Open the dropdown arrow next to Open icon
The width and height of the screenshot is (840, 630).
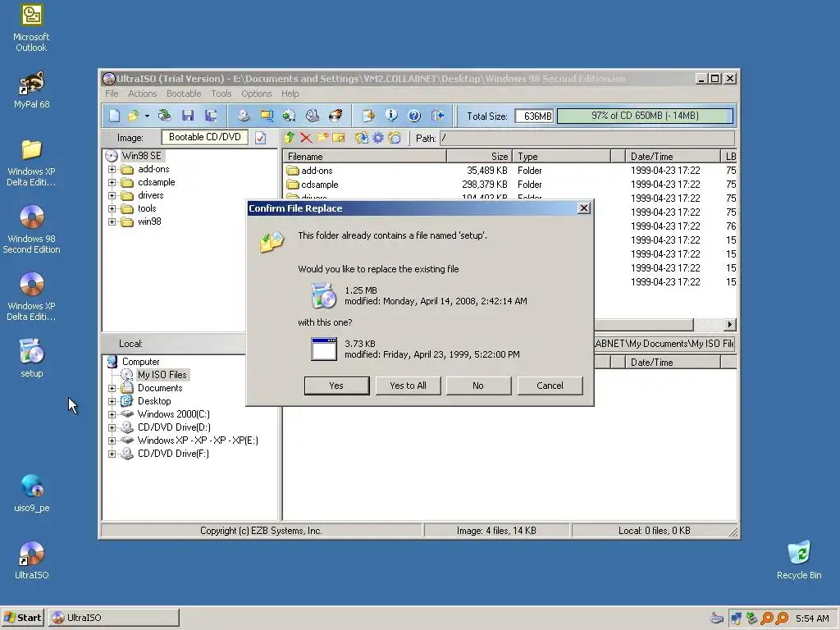(x=147, y=116)
